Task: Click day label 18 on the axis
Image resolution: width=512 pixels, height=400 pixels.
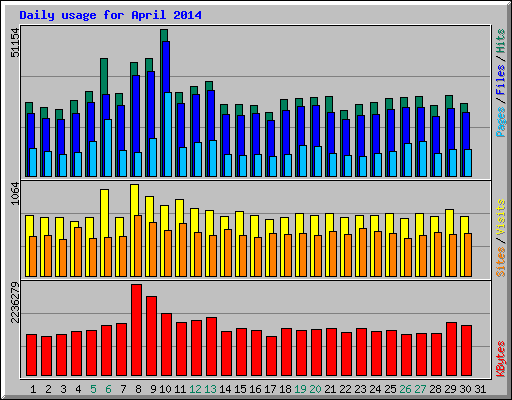Action: (285, 389)
